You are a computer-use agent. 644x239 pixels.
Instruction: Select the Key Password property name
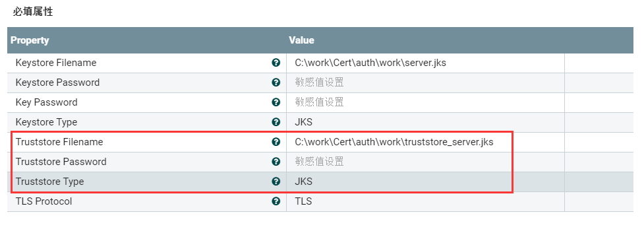46,102
